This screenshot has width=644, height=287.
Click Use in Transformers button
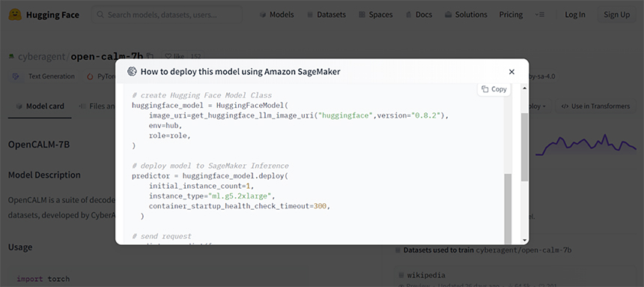pyautogui.click(x=595, y=106)
